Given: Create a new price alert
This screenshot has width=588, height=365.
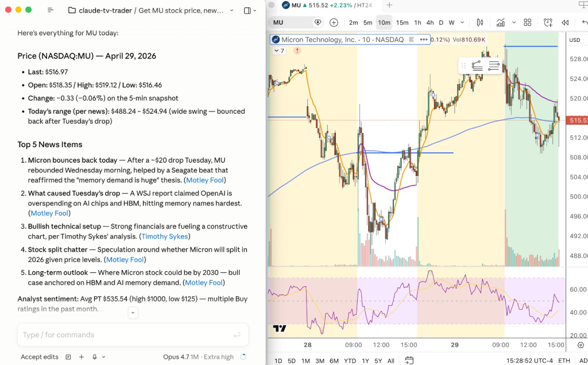Looking at the screenshot, I should (548, 22).
